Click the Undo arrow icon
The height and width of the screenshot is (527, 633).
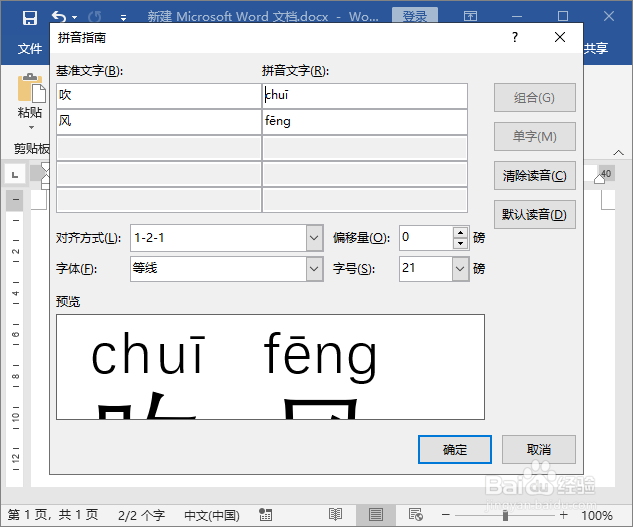(x=59, y=17)
